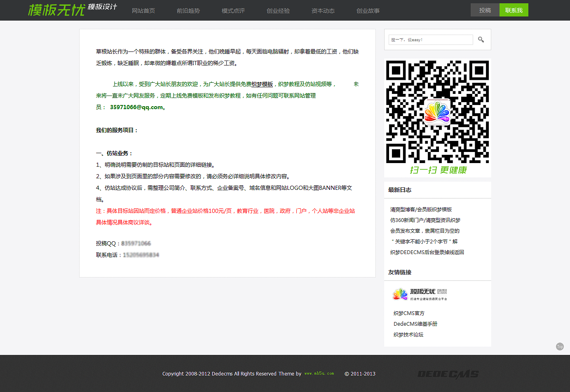Open the 清爽型博客/会员版织梦模板 log entry
Viewport: 570px width, 392px height.
pyautogui.click(x=421, y=210)
